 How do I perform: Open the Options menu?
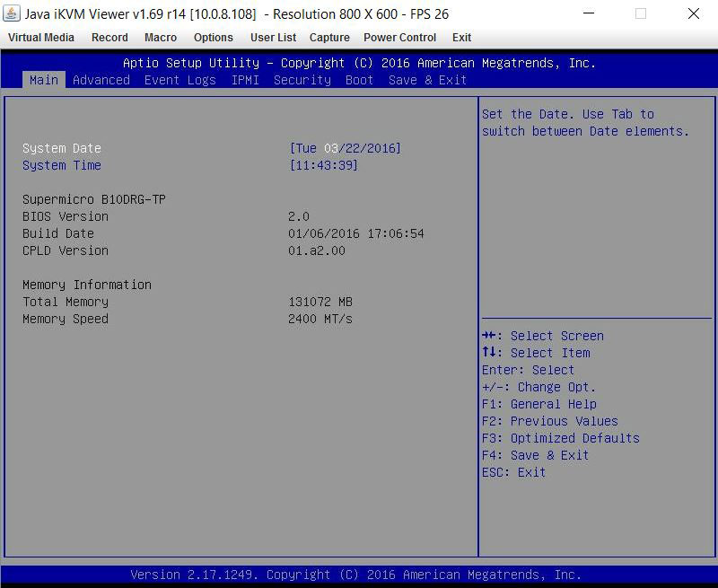point(214,38)
